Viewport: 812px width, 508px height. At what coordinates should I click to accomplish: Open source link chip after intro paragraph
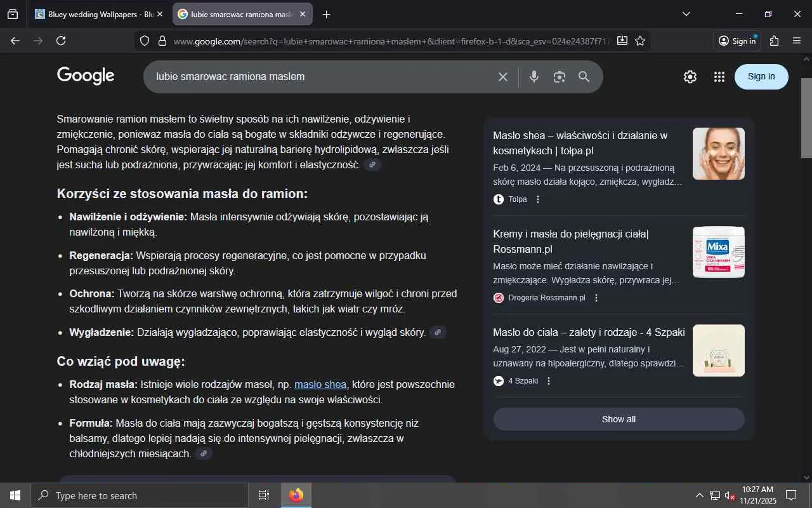[x=373, y=165]
